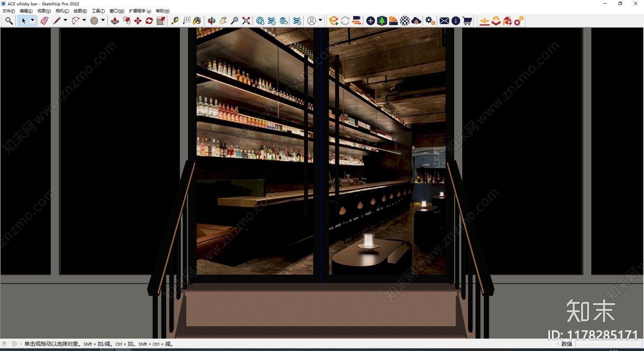Select the Pan hand tool
Viewport: 644px width, 351px height.
tap(223, 21)
